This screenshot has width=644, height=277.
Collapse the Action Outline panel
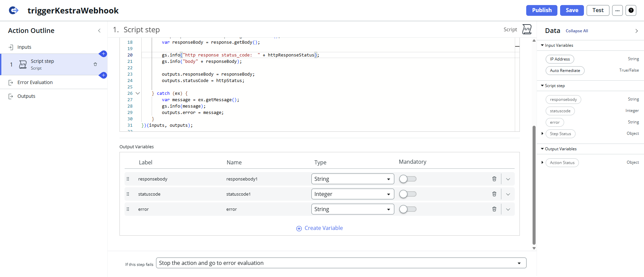click(99, 31)
